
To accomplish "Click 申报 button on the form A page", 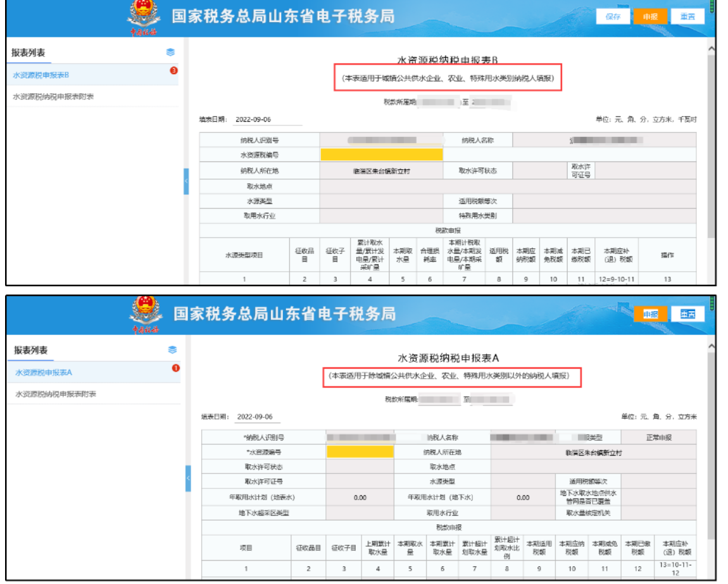I will [x=651, y=314].
